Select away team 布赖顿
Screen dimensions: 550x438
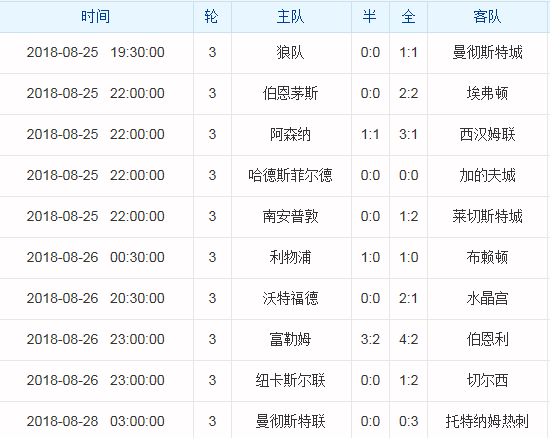(487, 258)
